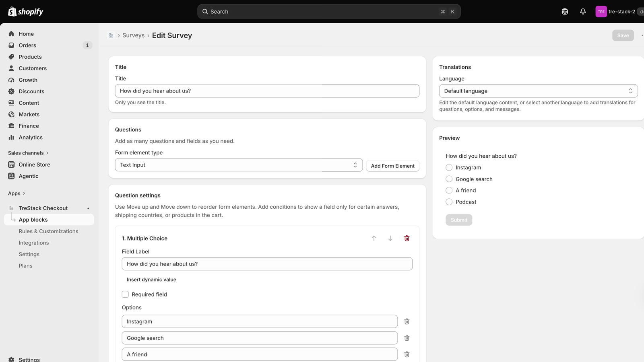The image size is (644, 362).
Task: Open the Form element type dropdown
Action: click(x=239, y=165)
